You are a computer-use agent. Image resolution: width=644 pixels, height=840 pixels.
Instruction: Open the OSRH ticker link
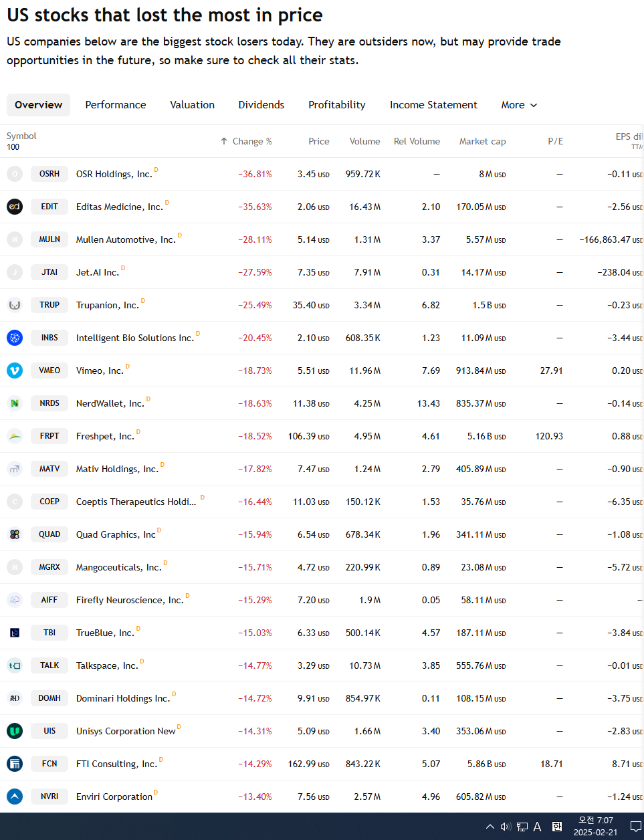49,174
